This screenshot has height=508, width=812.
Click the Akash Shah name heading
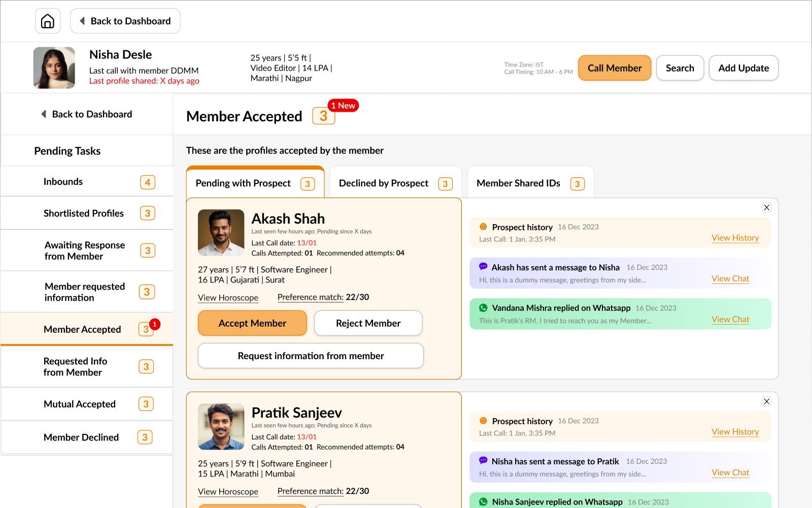point(288,218)
